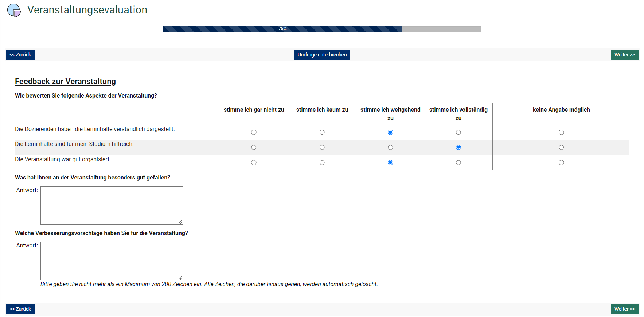
Task: Click the 200 Zeichen maximum hint text
Action: point(209,284)
